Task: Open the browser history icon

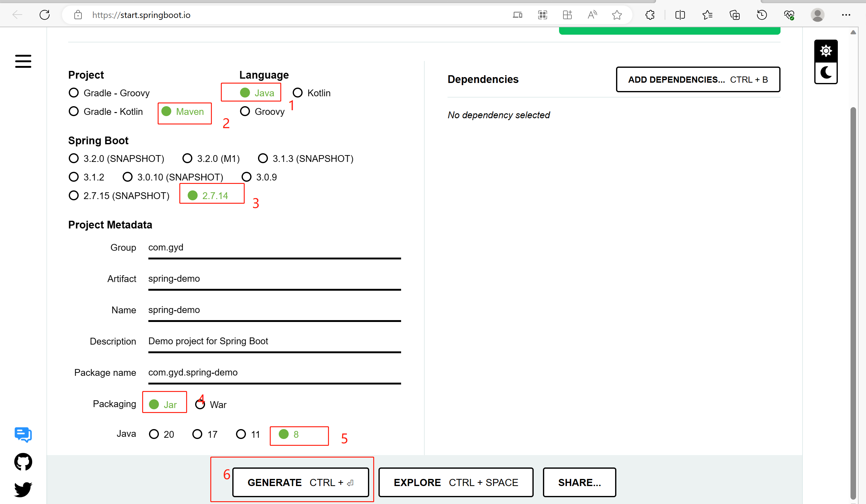Action: [x=762, y=15]
